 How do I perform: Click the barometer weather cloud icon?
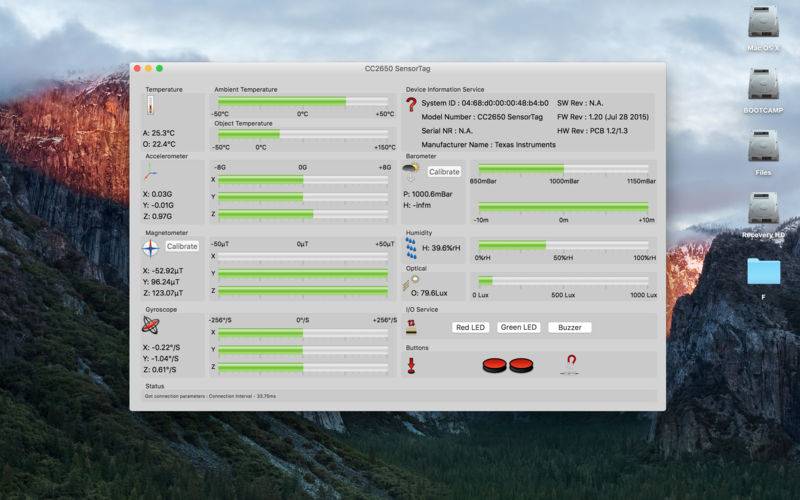coord(411,171)
